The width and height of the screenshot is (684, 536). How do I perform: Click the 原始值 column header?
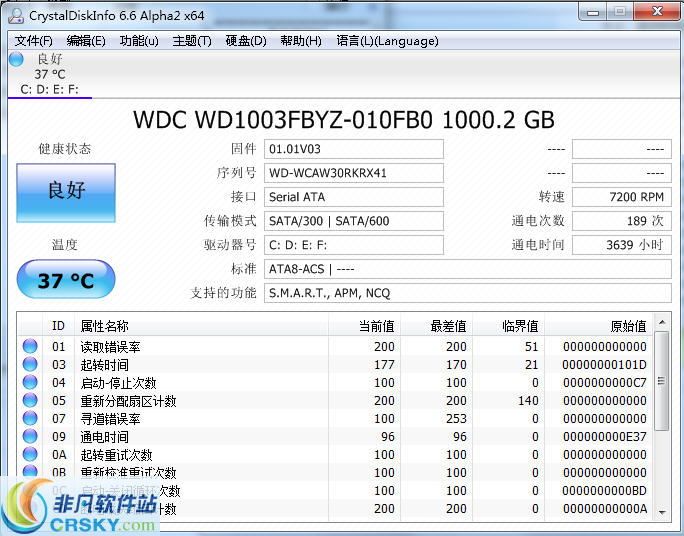pos(598,326)
